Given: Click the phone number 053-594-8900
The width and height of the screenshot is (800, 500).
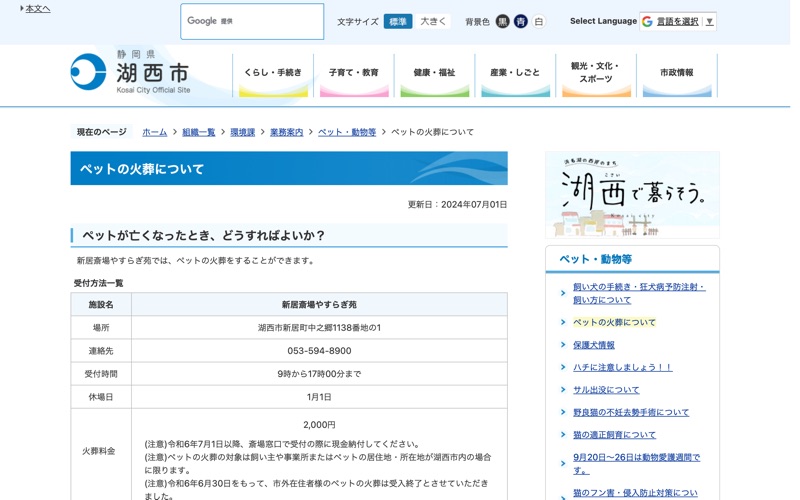Looking at the screenshot, I should pyautogui.click(x=319, y=351).
